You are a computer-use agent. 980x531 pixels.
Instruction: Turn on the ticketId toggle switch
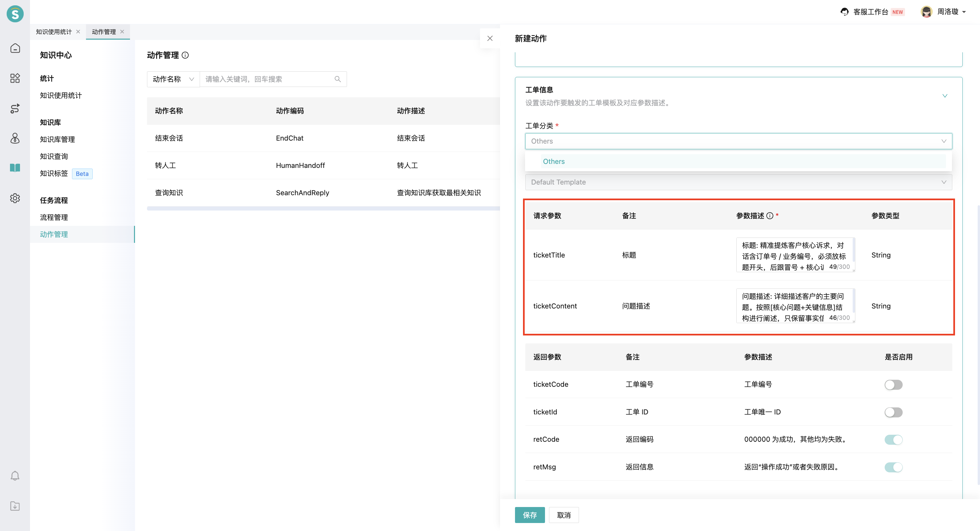893,412
